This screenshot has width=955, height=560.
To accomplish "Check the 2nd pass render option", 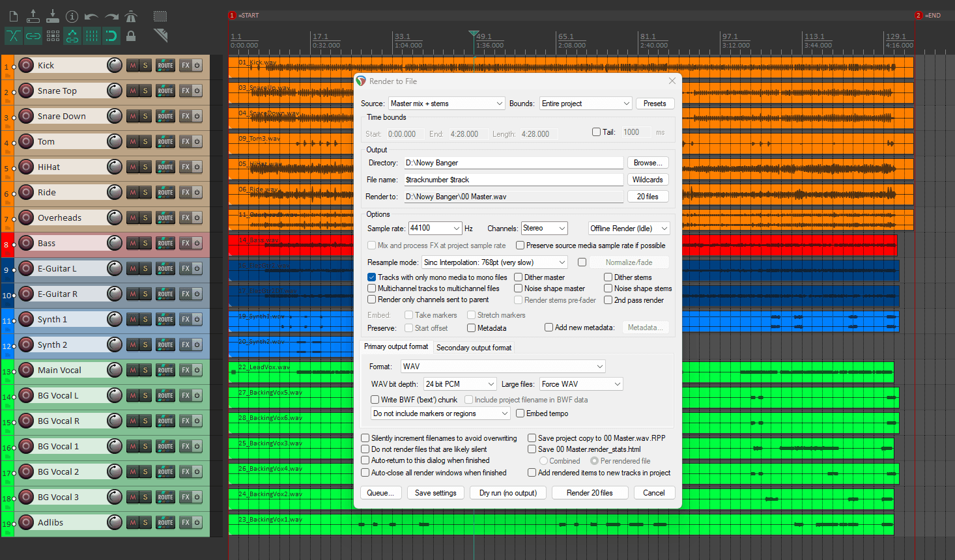I will (608, 300).
